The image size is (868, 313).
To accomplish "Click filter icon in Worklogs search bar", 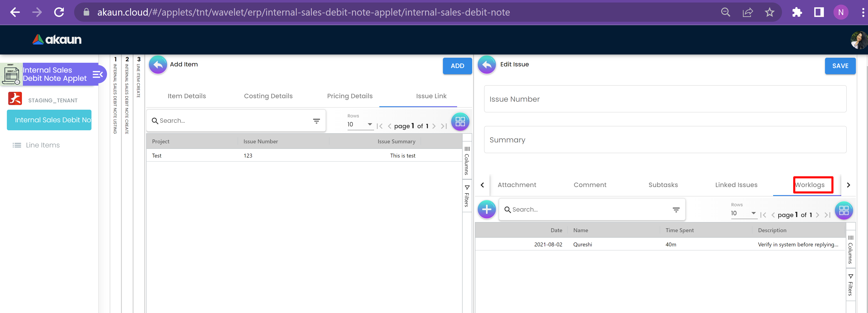I will (x=676, y=210).
